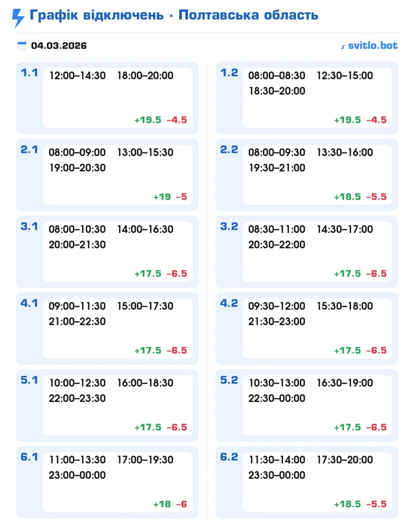Click queue 2.2 group label
This screenshot has height=532, width=414.
coord(229,150)
